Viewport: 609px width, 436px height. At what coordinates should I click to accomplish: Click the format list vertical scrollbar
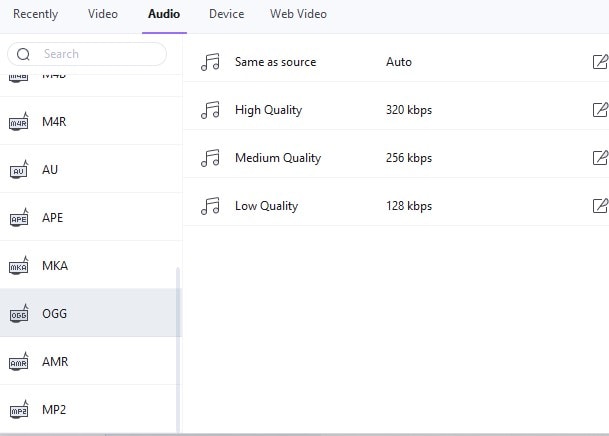coord(179,340)
